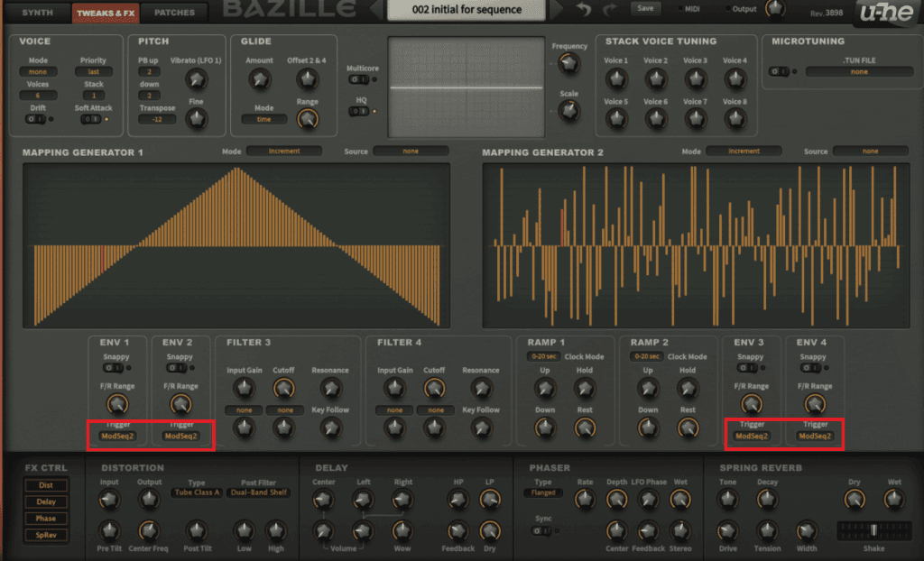The width and height of the screenshot is (924, 561).
Task: Click the preset name display field
Action: [x=467, y=10]
